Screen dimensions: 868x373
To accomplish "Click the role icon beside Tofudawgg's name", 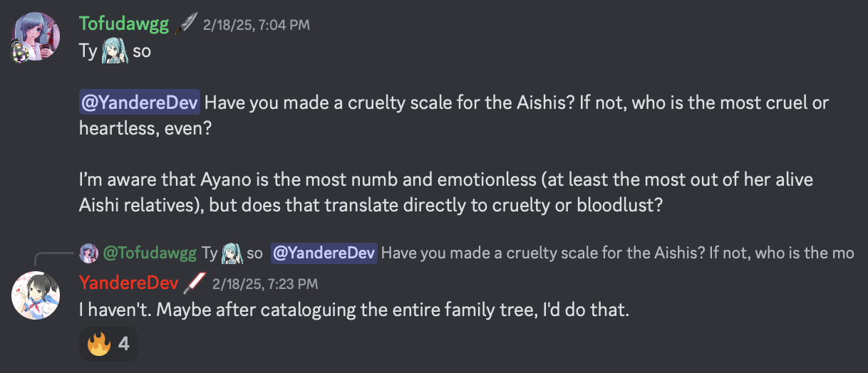I will (x=186, y=25).
